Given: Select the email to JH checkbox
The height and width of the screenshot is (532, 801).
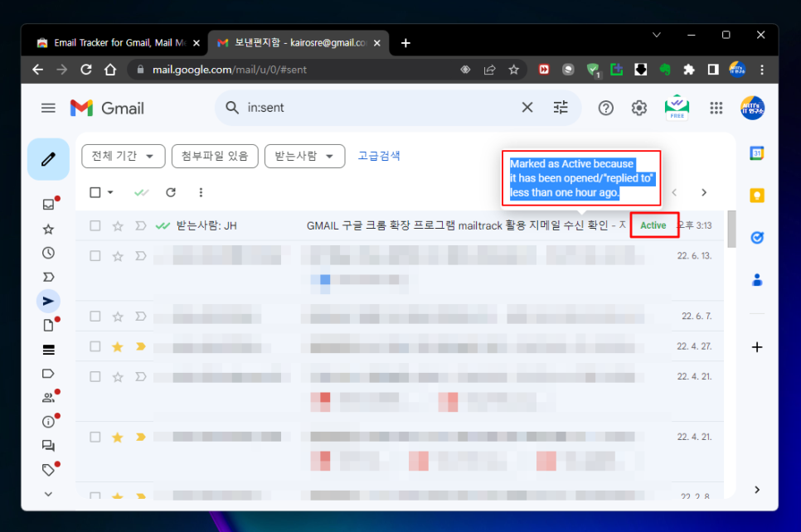Looking at the screenshot, I should coord(95,225).
